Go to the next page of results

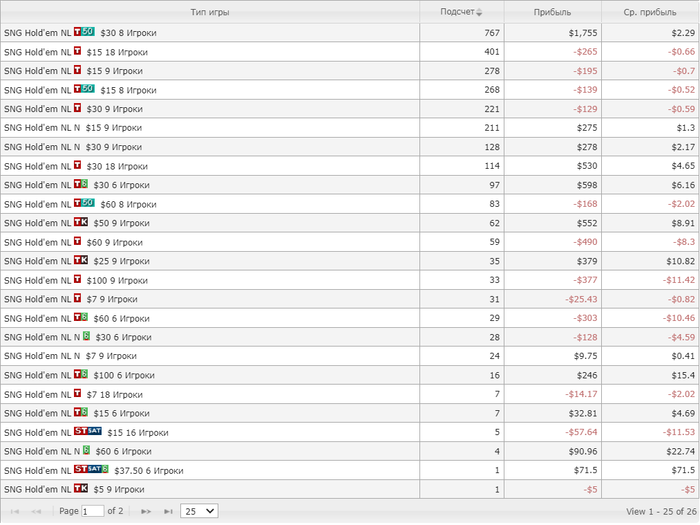[146, 511]
